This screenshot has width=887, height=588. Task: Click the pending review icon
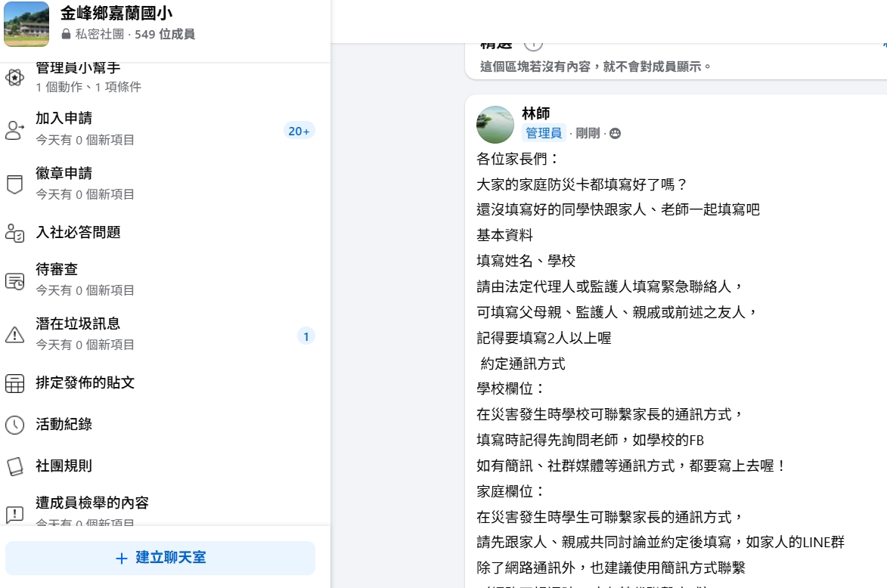click(15, 281)
